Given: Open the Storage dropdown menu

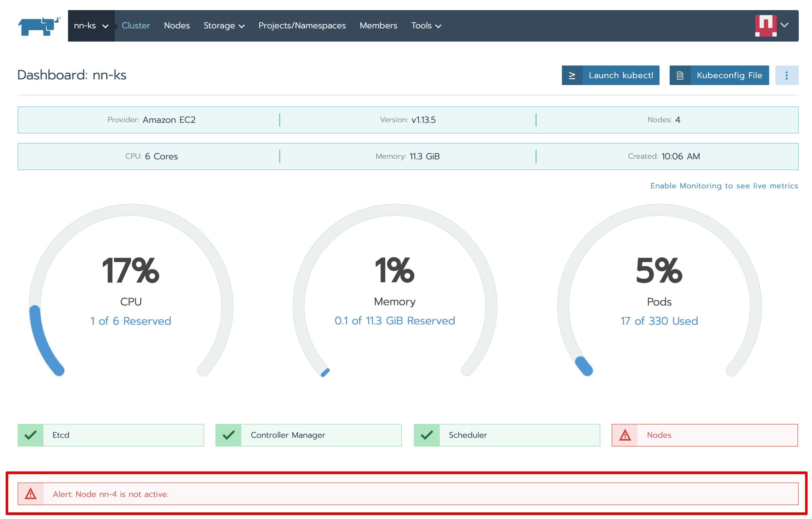Looking at the screenshot, I should pos(224,26).
